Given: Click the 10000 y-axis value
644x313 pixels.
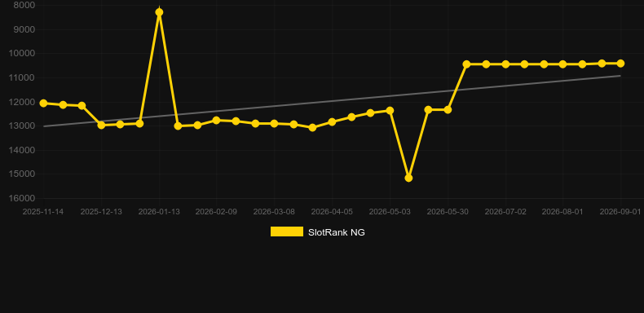Looking at the screenshot, I should [x=22, y=54].
